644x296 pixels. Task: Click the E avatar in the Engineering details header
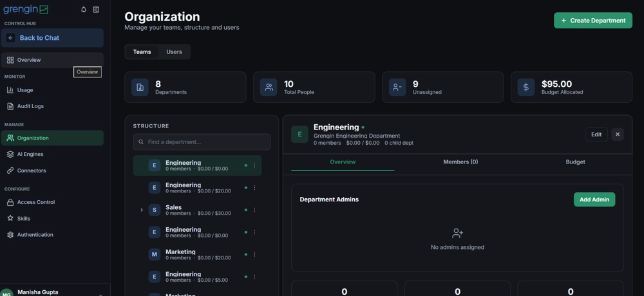coord(300,134)
